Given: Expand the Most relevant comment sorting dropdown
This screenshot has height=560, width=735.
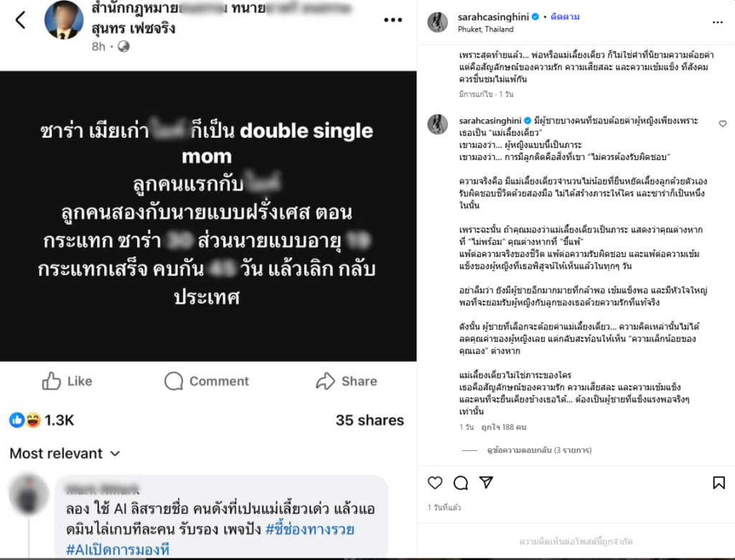Looking at the screenshot, I should [65, 454].
